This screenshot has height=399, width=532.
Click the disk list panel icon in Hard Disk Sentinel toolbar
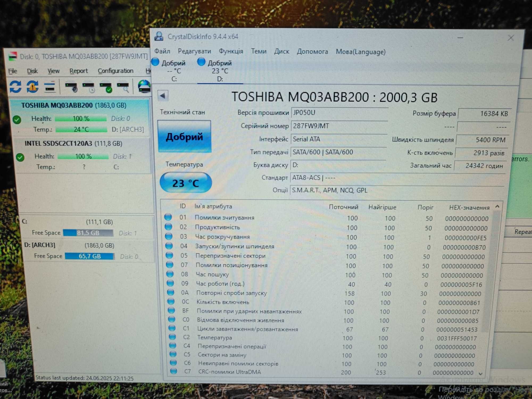(x=50, y=87)
